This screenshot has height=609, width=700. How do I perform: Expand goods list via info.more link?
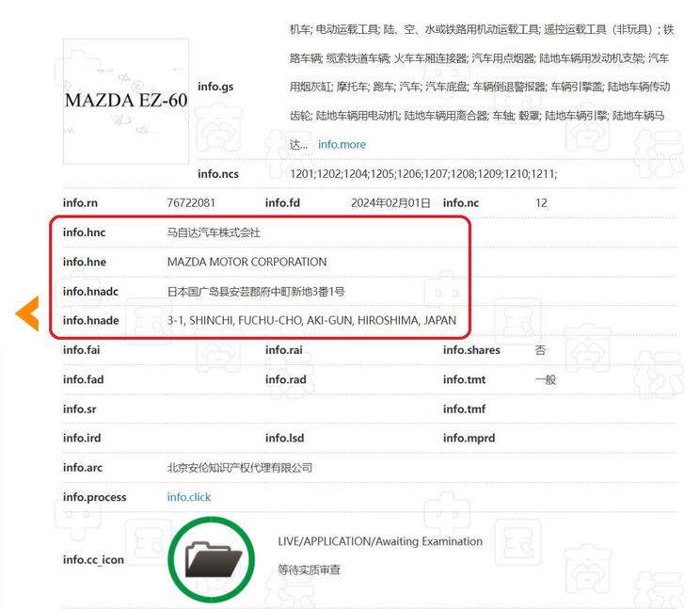(x=342, y=144)
